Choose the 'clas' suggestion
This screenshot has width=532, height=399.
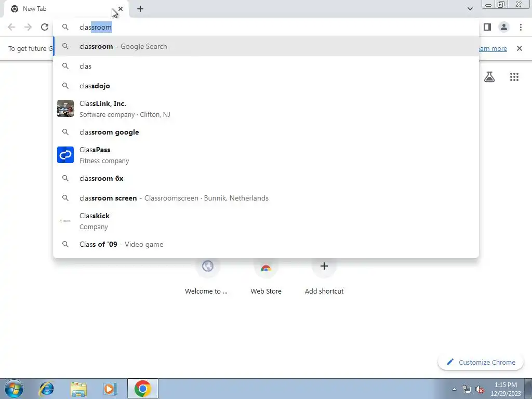(x=266, y=66)
